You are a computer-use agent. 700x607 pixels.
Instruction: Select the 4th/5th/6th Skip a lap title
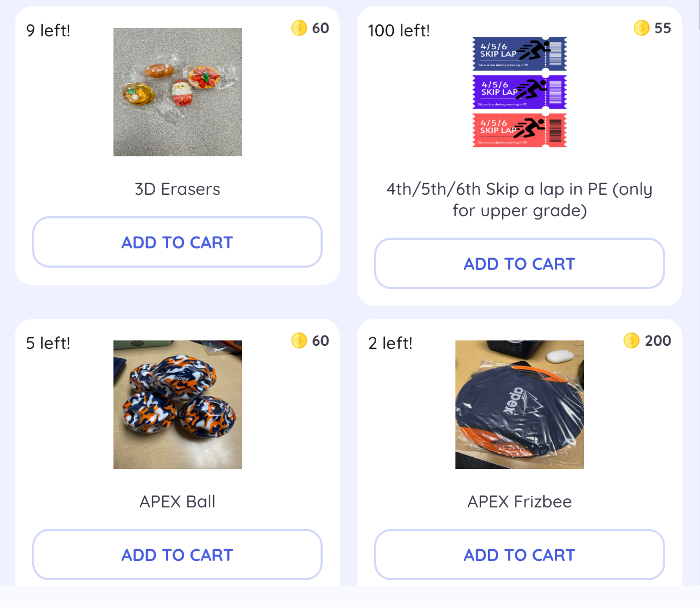519,200
